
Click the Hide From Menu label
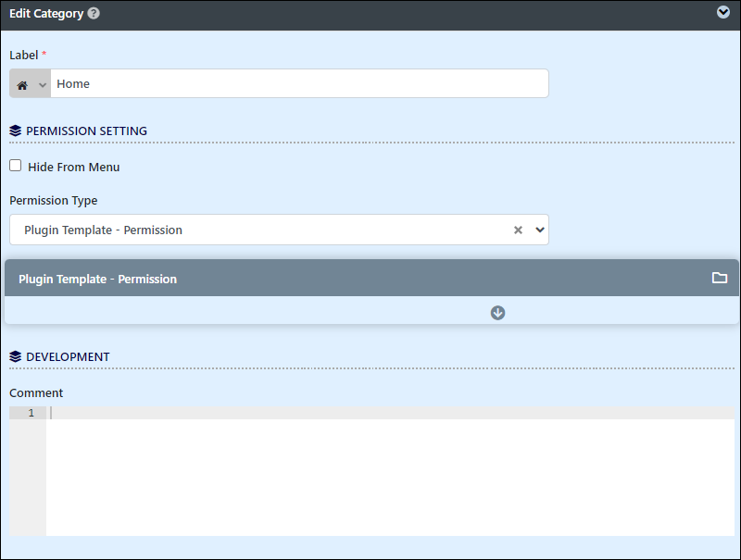74,167
